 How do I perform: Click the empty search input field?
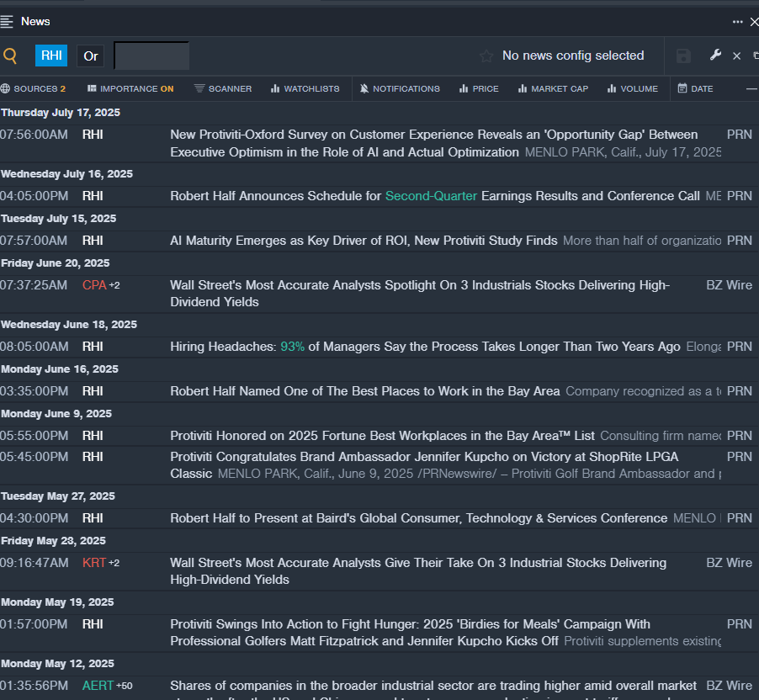click(x=151, y=56)
